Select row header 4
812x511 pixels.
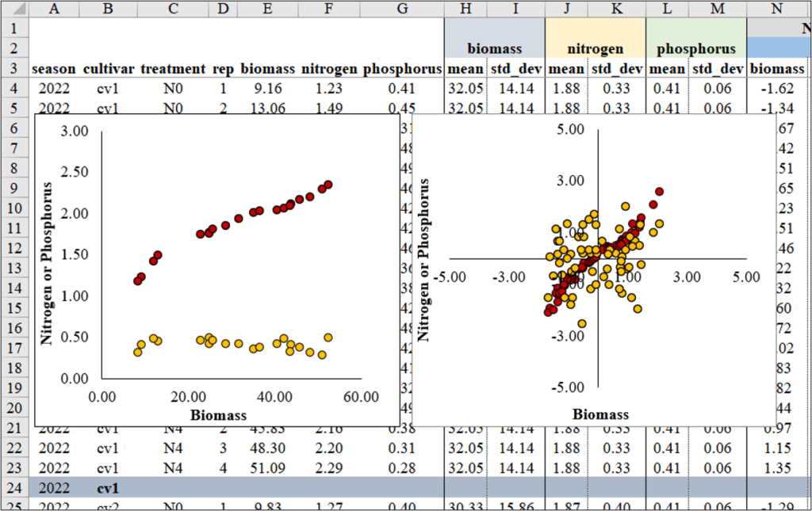coord(15,89)
